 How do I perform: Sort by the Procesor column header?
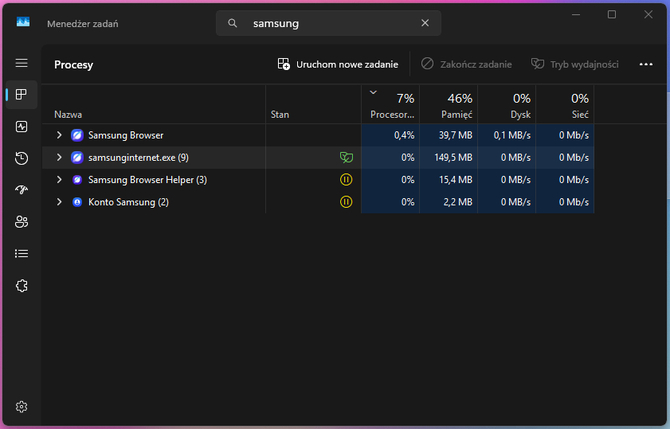coord(391,106)
